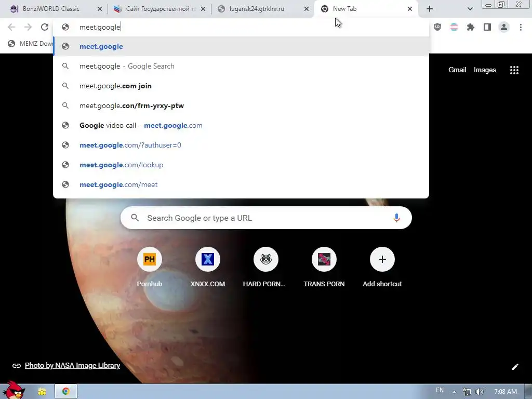The width and height of the screenshot is (532, 399).
Task: Expand the tab search dropdown arrow
Action: click(x=470, y=9)
